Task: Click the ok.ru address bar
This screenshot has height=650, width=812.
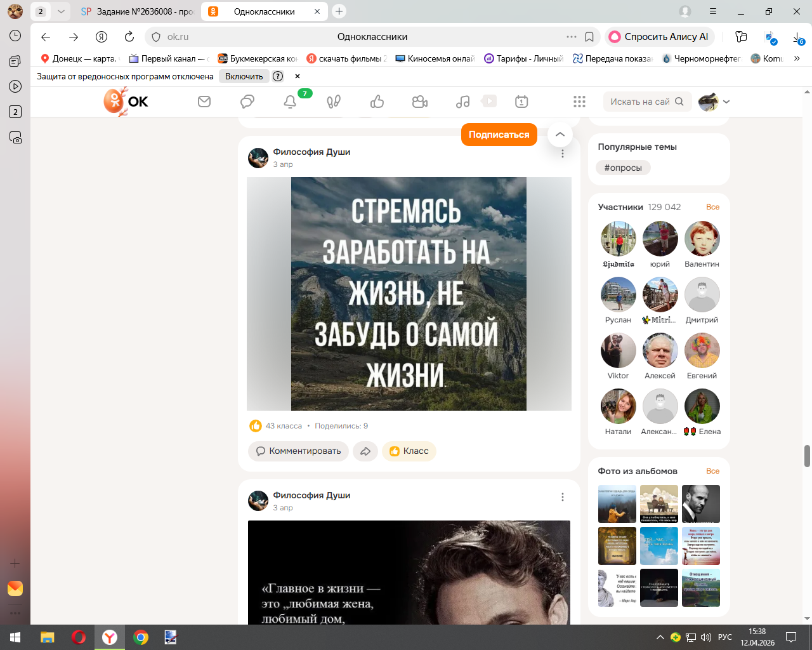Action: tap(372, 37)
